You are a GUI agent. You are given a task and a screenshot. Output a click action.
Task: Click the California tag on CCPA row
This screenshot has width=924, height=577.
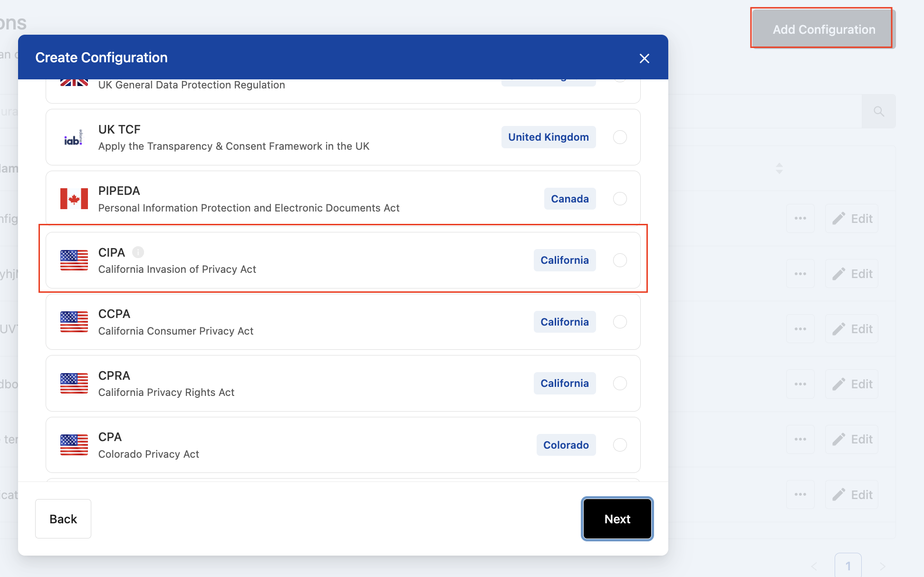pyautogui.click(x=565, y=322)
